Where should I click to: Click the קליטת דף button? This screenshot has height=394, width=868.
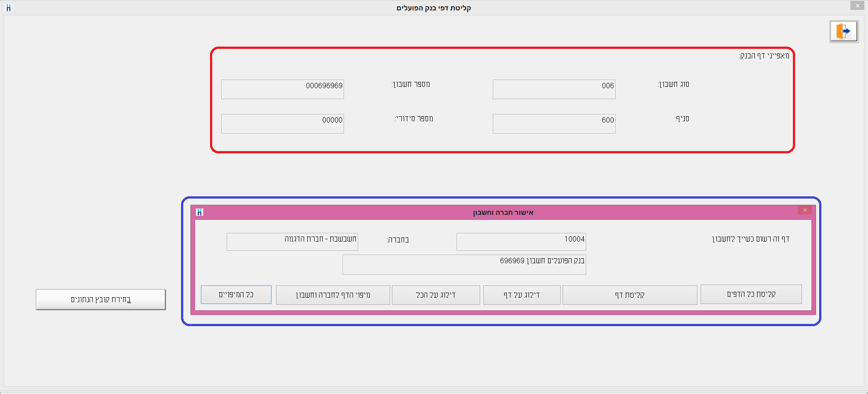click(x=630, y=295)
